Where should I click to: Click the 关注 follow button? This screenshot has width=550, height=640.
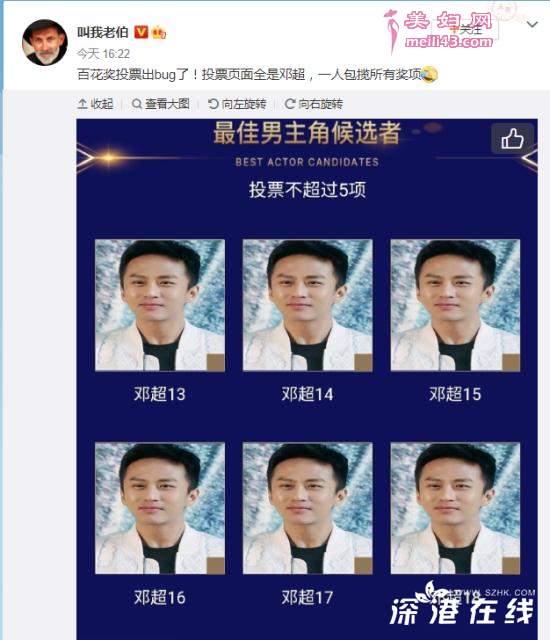pyautogui.click(x=465, y=29)
